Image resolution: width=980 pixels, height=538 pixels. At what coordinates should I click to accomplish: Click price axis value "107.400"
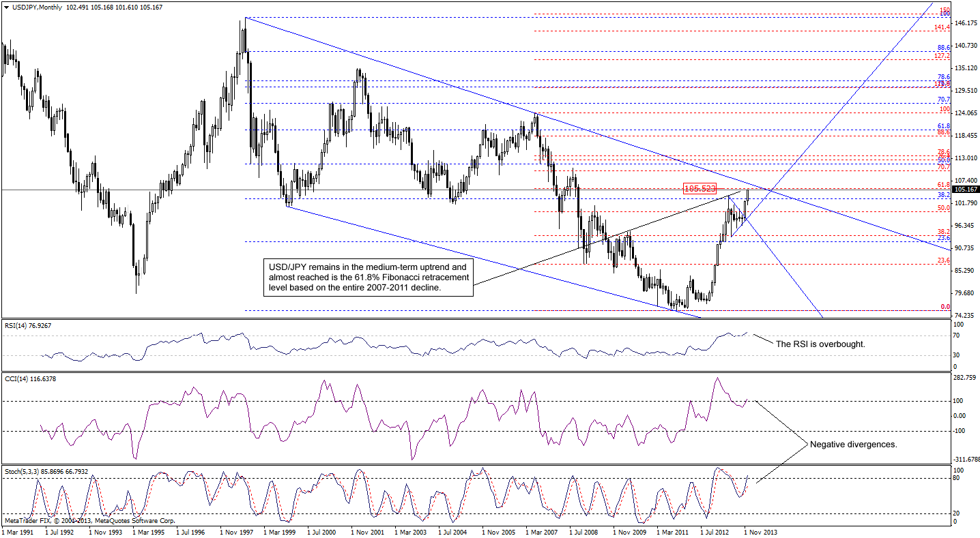point(966,181)
